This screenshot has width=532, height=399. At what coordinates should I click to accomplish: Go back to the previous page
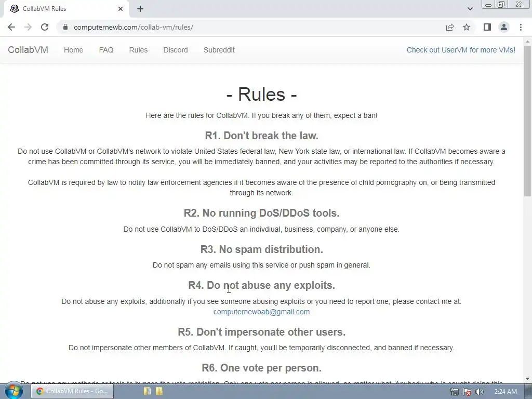click(x=11, y=27)
